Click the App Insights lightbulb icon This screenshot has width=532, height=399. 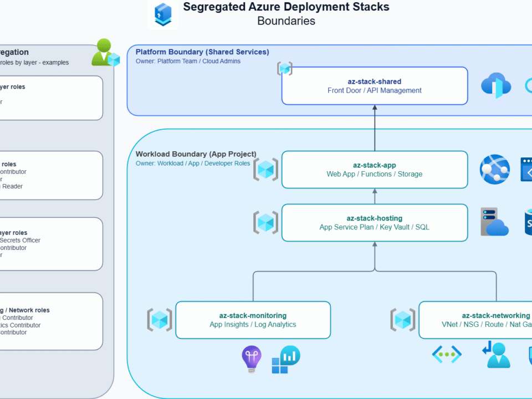(x=252, y=359)
